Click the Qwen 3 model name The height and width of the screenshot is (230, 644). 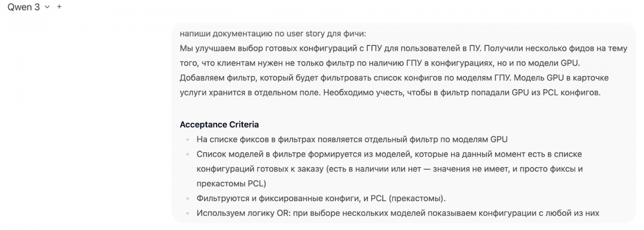point(24,7)
